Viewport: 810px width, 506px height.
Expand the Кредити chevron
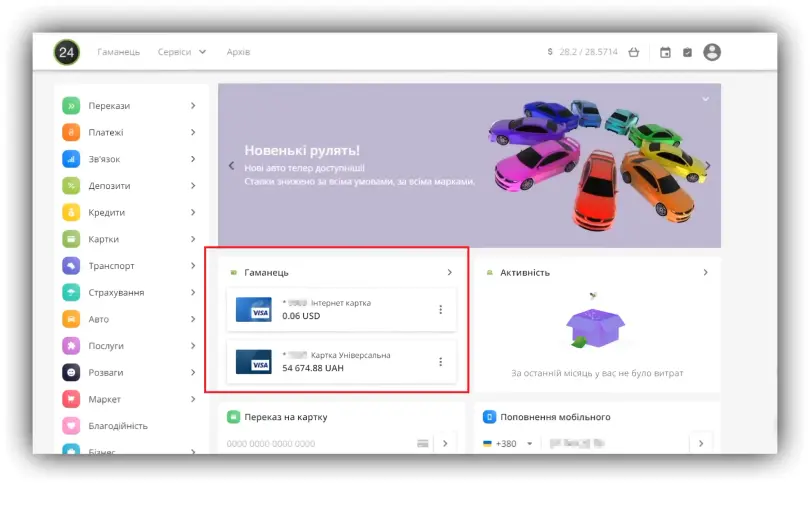click(193, 213)
